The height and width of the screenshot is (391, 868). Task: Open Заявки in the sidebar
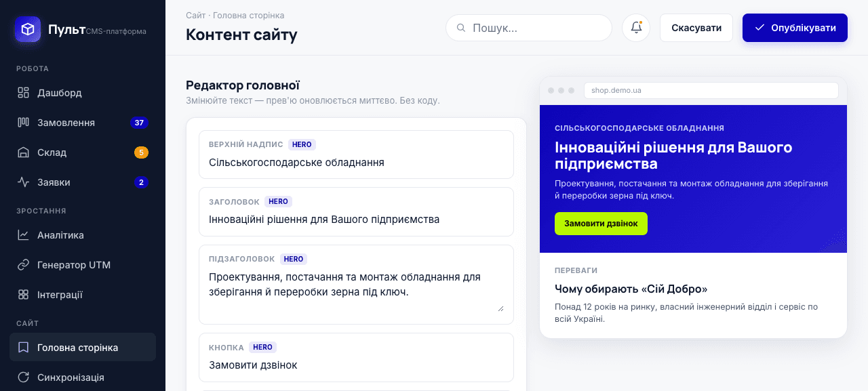83,182
